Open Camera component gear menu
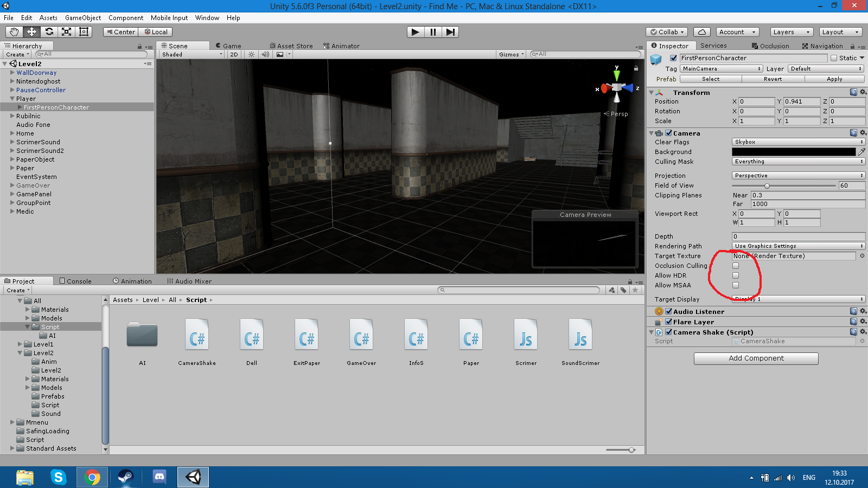The height and width of the screenshot is (488, 868). [863, 133]
